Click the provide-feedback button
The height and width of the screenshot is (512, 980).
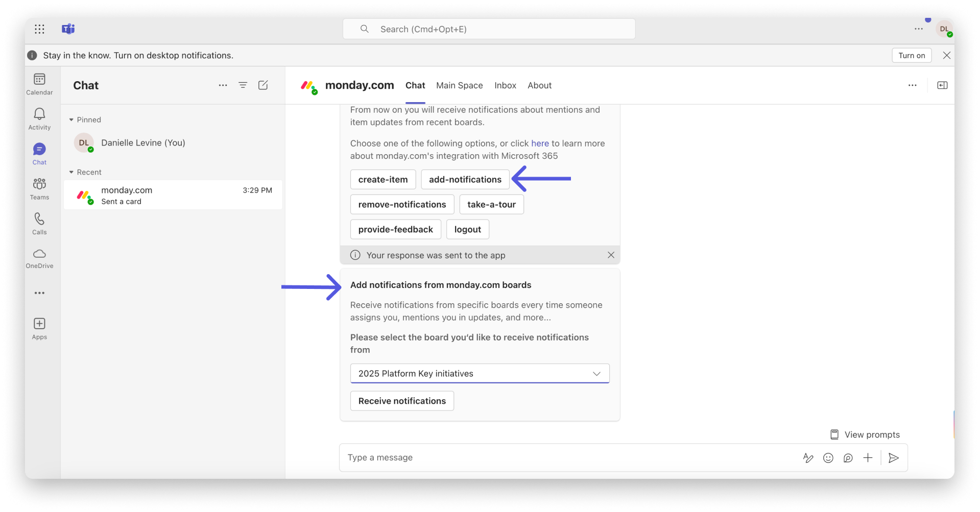[x=395, y=230]
